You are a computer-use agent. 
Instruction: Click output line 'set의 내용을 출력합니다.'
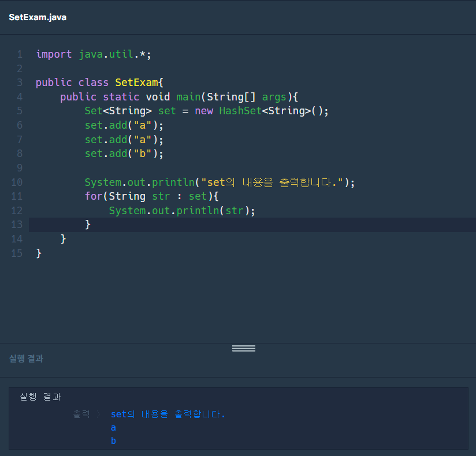(168, 414)
